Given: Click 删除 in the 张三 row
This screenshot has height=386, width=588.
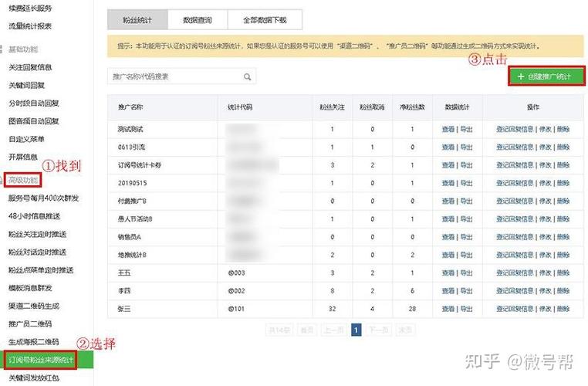Looking at the screenshot, I should click(x=563, y=309).
